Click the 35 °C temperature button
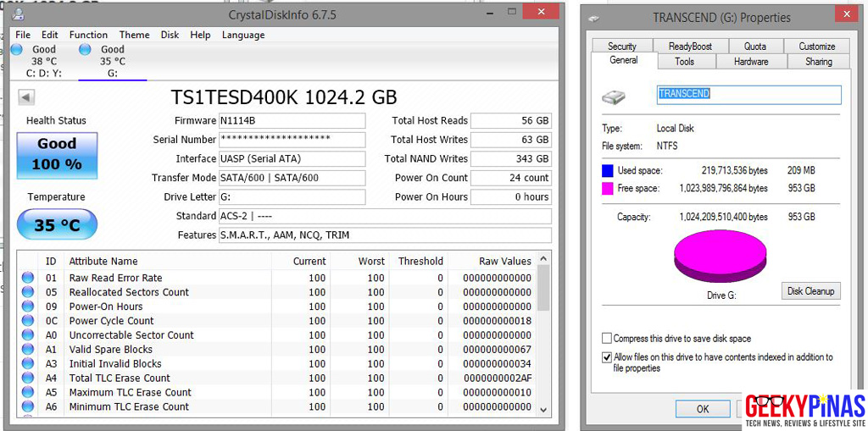This screenshot has height=431, width=868. point(57,224)
